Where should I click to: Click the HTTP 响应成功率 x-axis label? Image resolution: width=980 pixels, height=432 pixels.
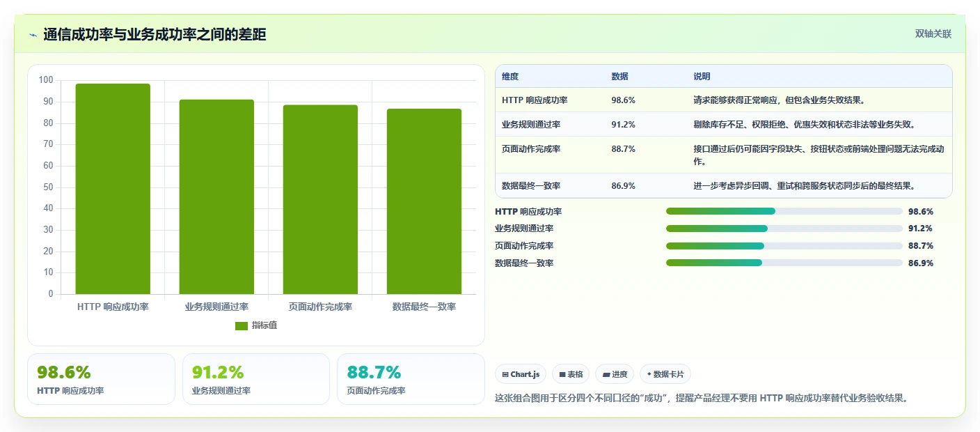pos(113,307)
